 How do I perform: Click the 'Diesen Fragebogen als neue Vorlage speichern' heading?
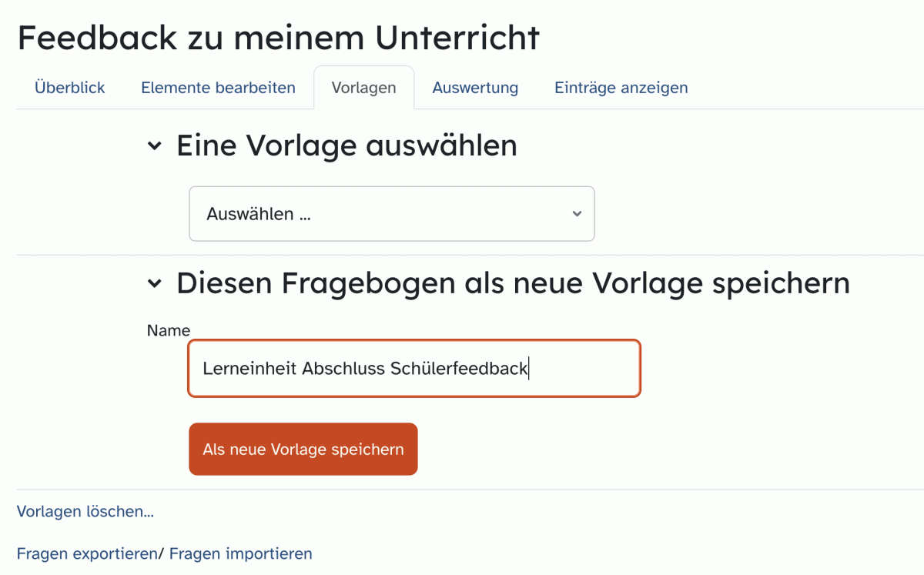(x=513, y=283)
